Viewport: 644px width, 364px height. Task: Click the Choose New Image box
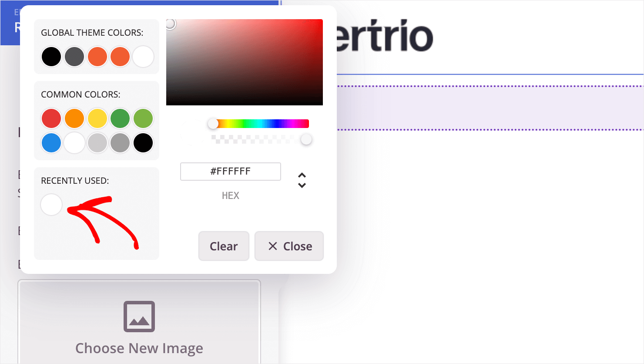tap(139, 322)
